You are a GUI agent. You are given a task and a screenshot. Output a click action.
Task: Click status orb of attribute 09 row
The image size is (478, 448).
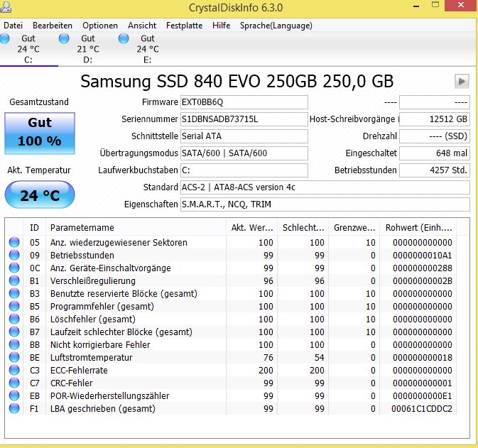tap(14, 255)
